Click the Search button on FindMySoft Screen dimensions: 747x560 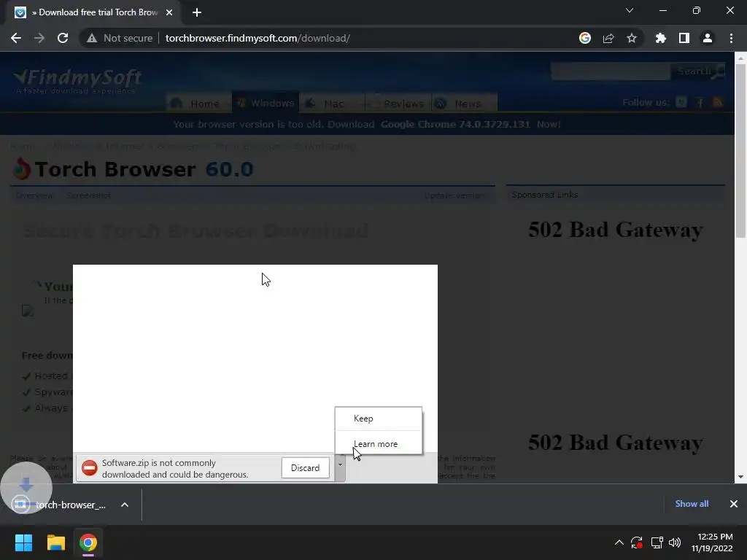[698, 71]
